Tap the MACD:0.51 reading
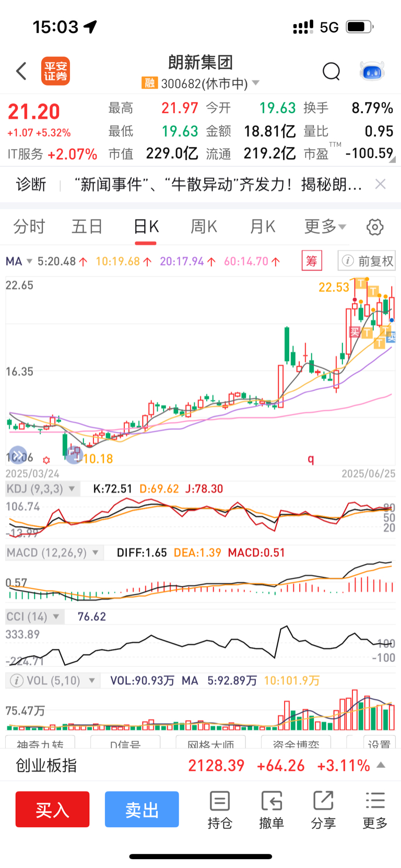The width and height of the screenshot is (401, 868). (x=256, y=553)
